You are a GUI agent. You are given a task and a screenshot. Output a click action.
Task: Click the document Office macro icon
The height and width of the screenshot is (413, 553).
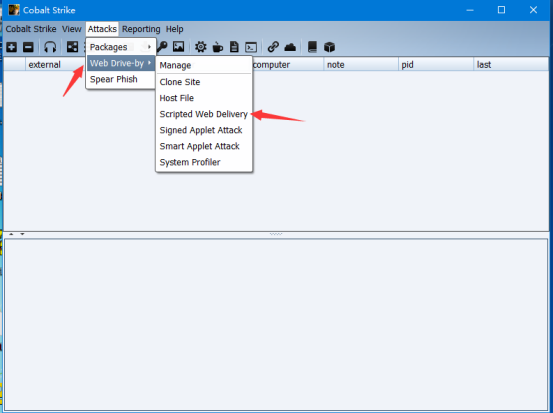click(234, 47)
